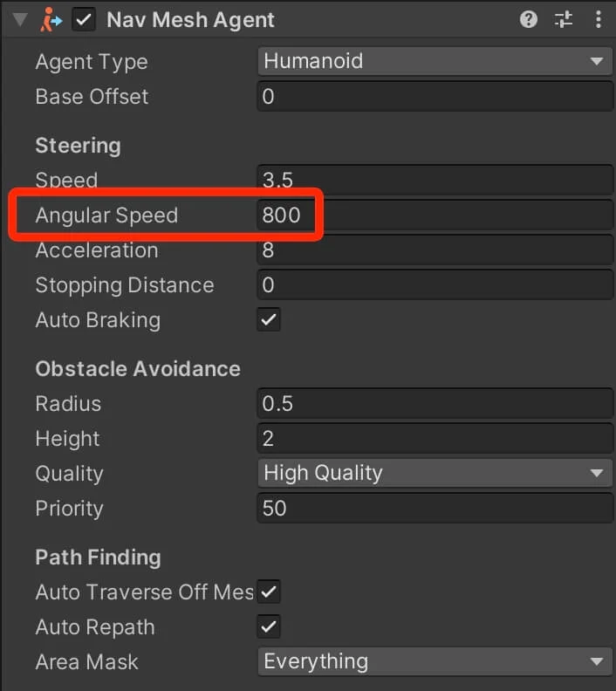The width and height of the screenshot is (616, 691).
Task: Open the Nav Mesh Agent help reference icon
Action: [x=529, y=19]
